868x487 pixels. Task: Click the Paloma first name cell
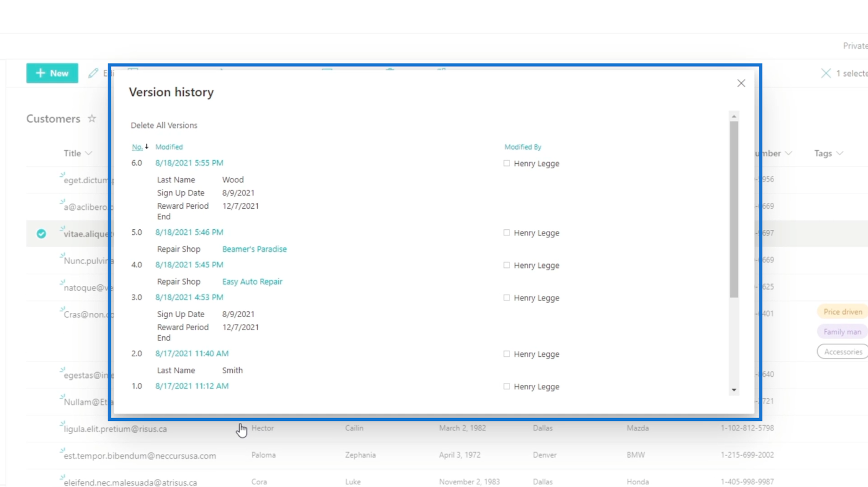click(264, 455)
